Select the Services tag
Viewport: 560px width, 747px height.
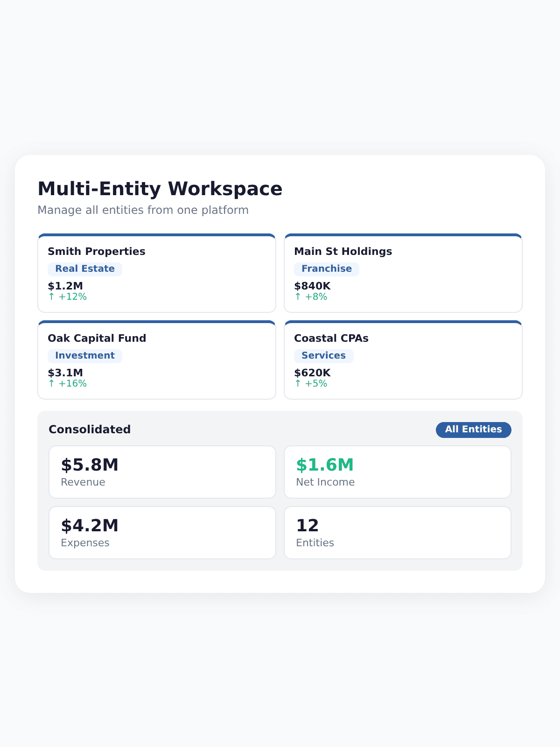pos(324,356)
